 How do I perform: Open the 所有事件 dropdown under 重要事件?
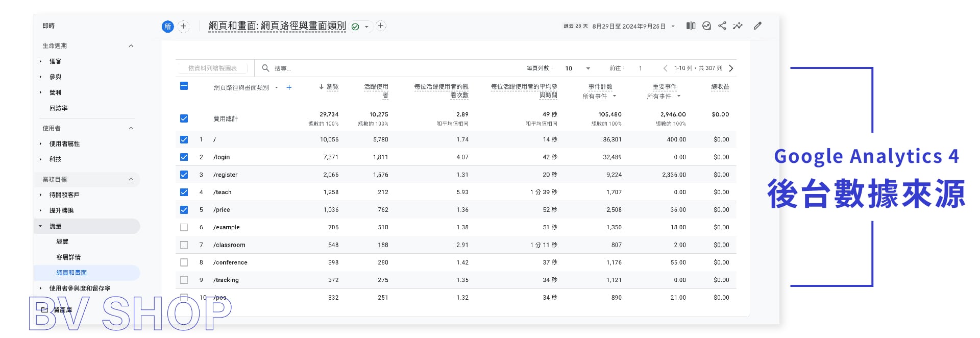click(x=664, y=96)
